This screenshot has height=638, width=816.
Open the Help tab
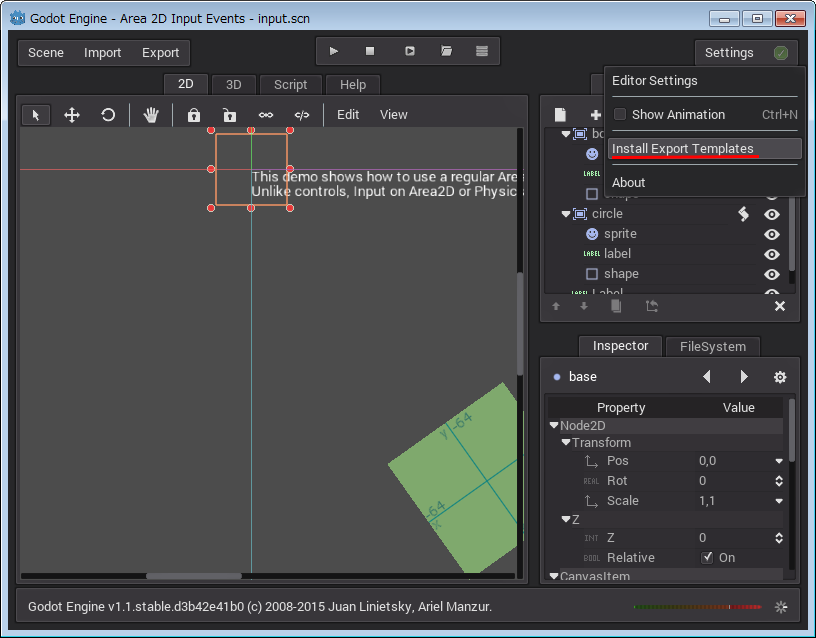(x=353, y=84)
